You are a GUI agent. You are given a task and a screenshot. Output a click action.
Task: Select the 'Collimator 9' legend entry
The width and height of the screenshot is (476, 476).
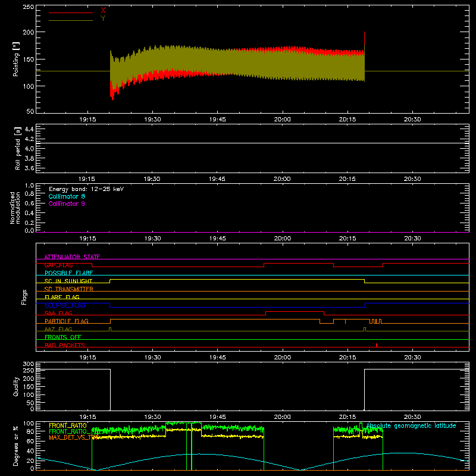pos(67,203)
